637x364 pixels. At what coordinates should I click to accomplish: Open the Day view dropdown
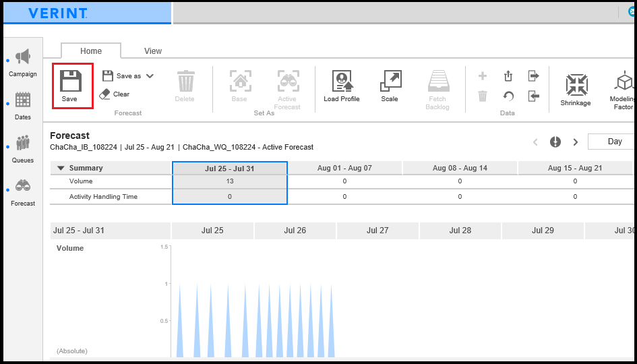pos(611,142)
